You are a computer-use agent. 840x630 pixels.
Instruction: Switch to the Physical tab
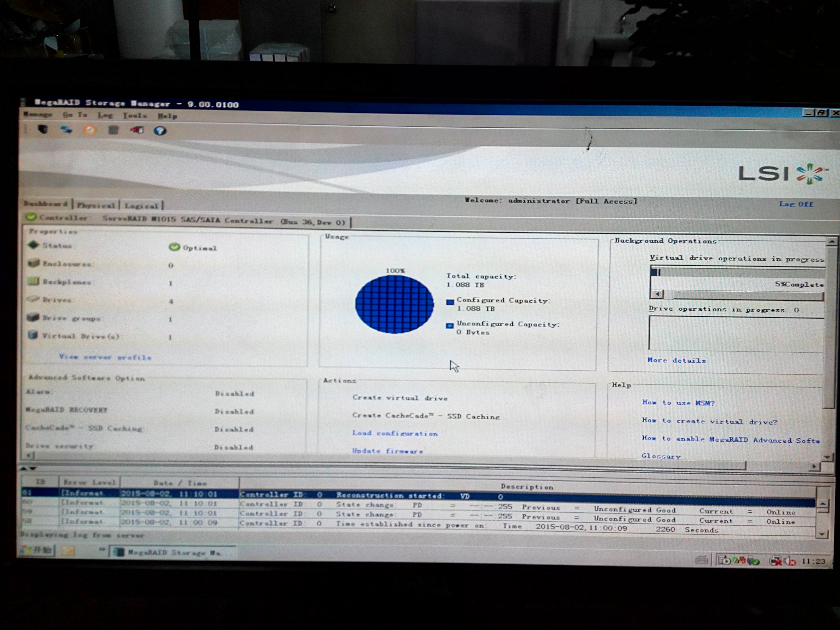(96, 205)
